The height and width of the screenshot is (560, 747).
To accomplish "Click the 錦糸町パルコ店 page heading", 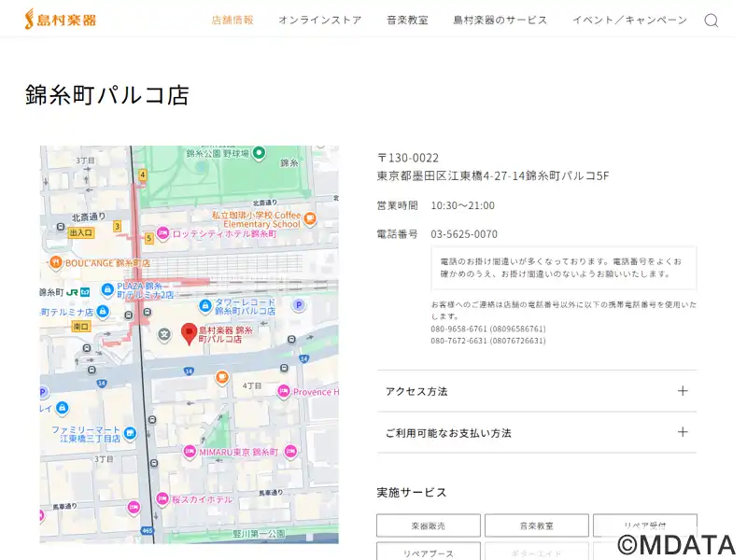I will (x=107, y=95).
